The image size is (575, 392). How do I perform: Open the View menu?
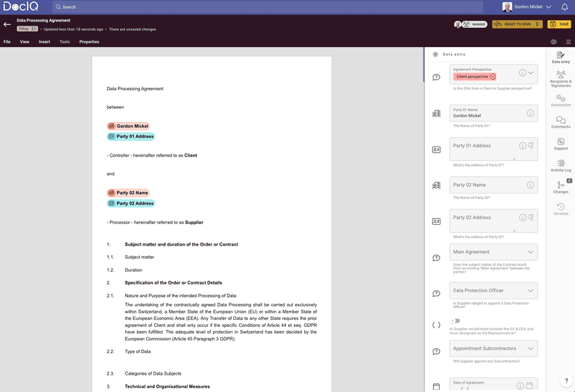pyautogui.click(x=24, y=42)
